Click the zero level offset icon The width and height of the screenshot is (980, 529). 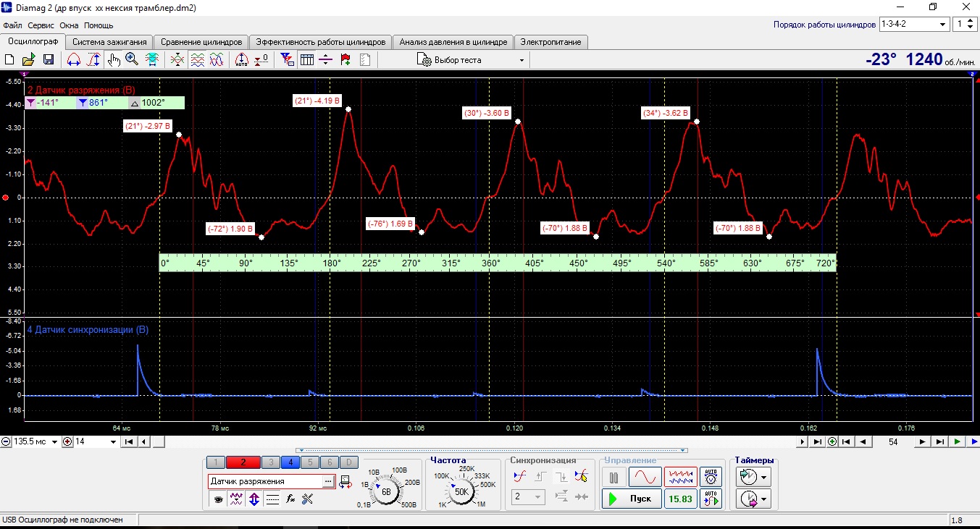click(x=261, y=60)
